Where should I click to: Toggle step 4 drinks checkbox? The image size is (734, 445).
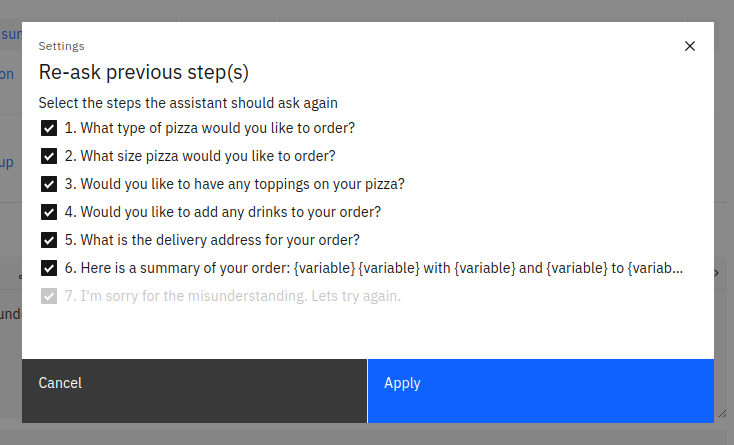pyautogui.click(x=48, y=212)
